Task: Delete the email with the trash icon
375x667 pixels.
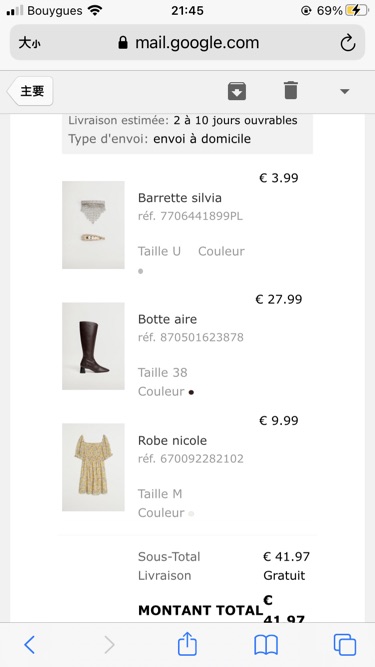Action: (291, 91)
